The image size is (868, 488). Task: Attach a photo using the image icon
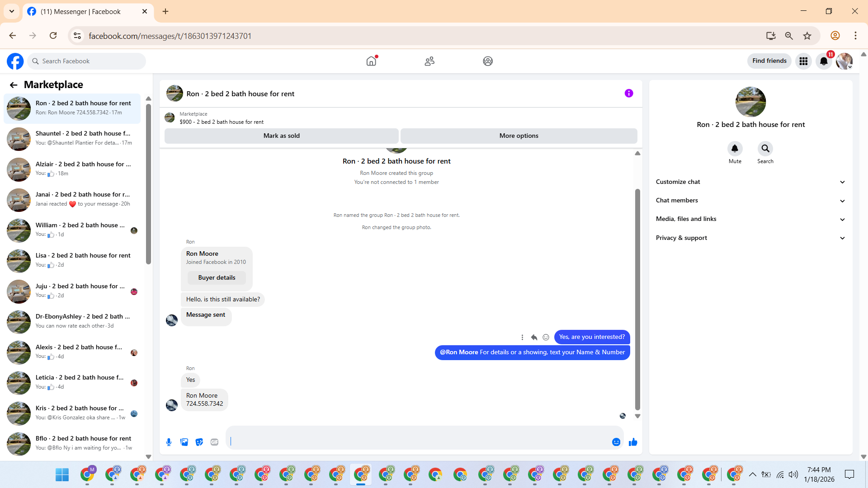click(x=184, y=442)
